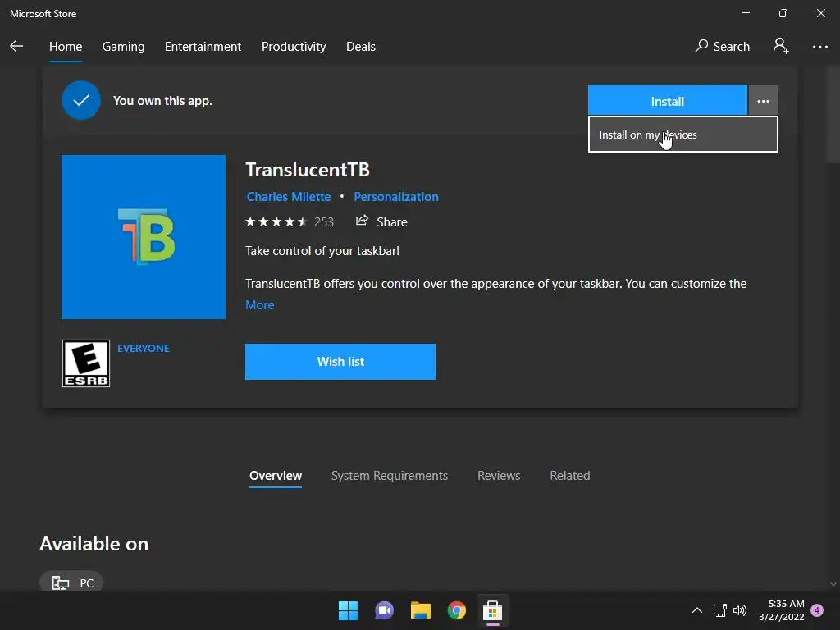Viewport: 840px width, 630px height.
Task: Open the Reviews section tab
Action: click(x=498, y=476)
